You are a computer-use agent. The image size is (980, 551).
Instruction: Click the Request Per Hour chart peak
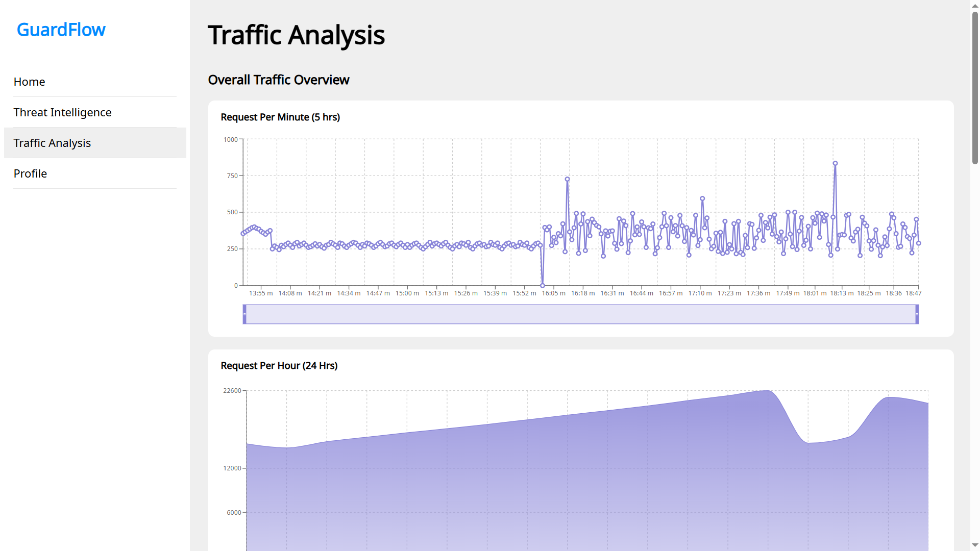[x=767, y=391]
